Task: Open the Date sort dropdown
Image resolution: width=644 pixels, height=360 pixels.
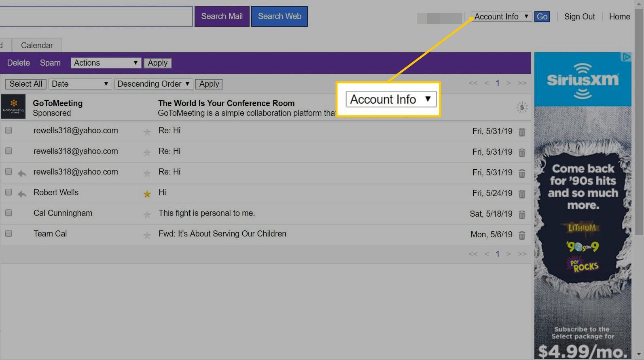Action: (x=80, y=84)
